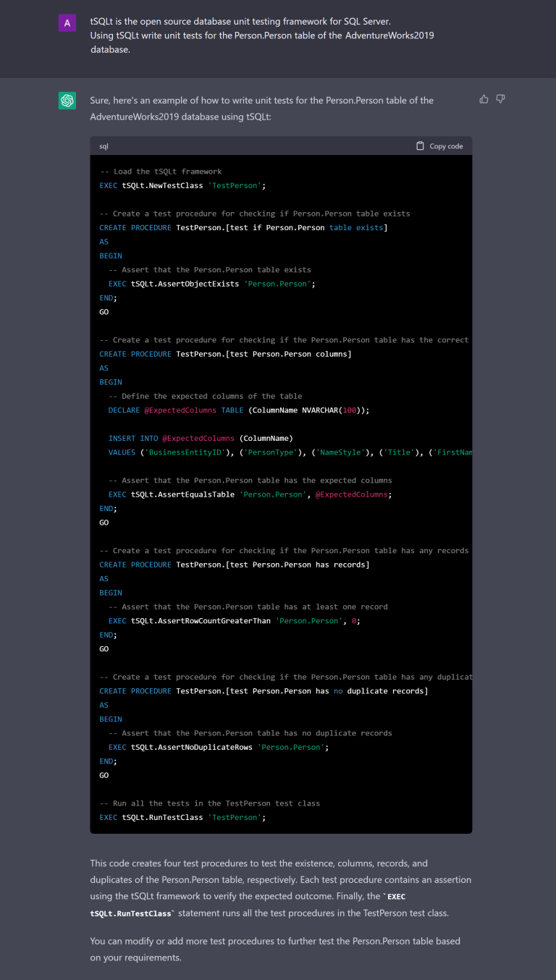Click the CREATE PROCEDURE "has records" test line
Screen dimensions: 556x980
234,565
